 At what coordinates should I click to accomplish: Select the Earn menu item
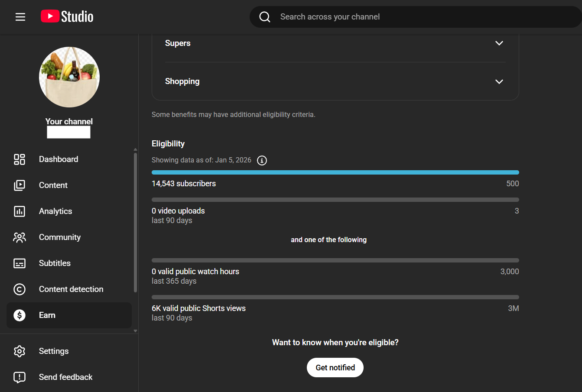pyautogui.click(x=47, y=315)
